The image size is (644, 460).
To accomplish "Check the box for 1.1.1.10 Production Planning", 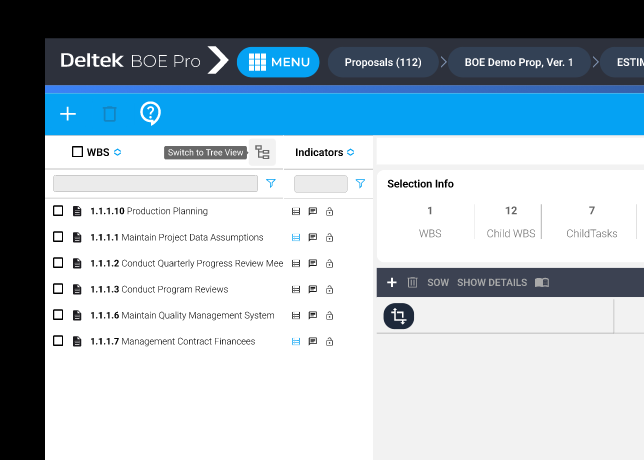I will (x=58, y=211).
